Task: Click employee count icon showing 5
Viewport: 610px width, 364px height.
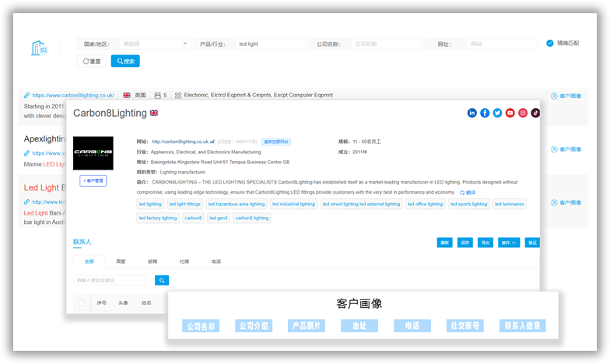Action: (157, 95)
